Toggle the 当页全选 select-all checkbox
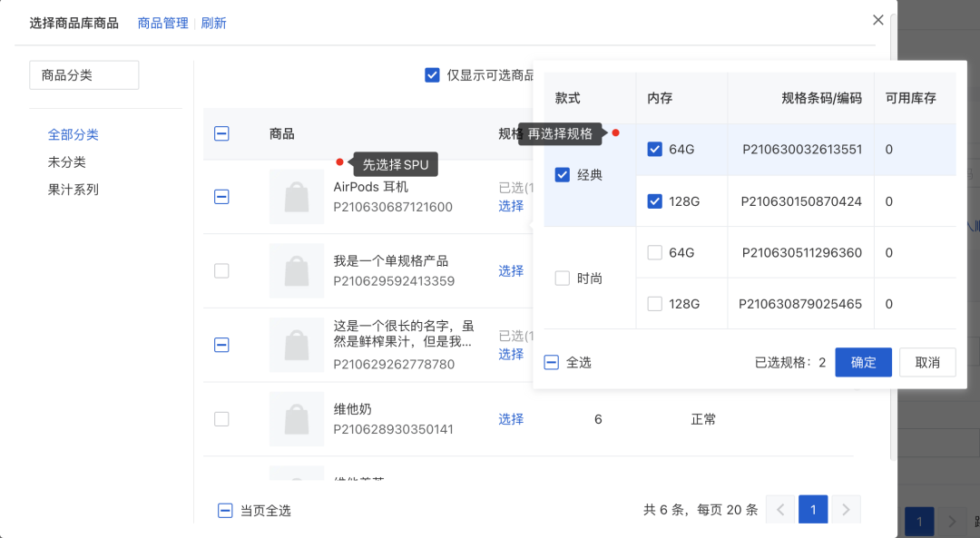The height and width of the screenshot is (538, 980). (x=225, y=510)
